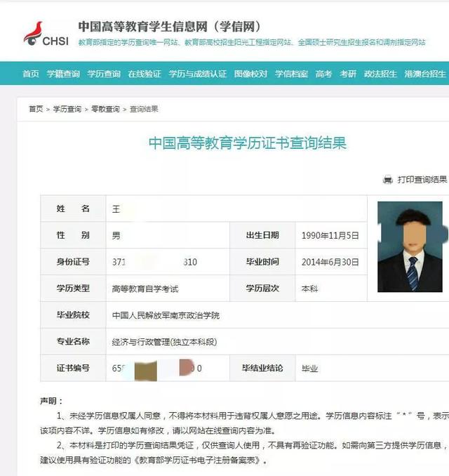Click the birth date value 1990年11月5日

pyautogui.click(x=330, y=235)
